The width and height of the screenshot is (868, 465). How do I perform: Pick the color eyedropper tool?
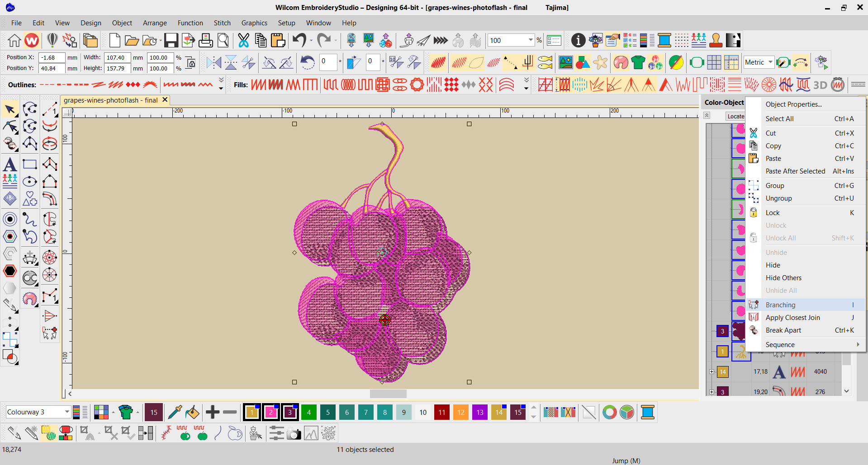[174, 412]
